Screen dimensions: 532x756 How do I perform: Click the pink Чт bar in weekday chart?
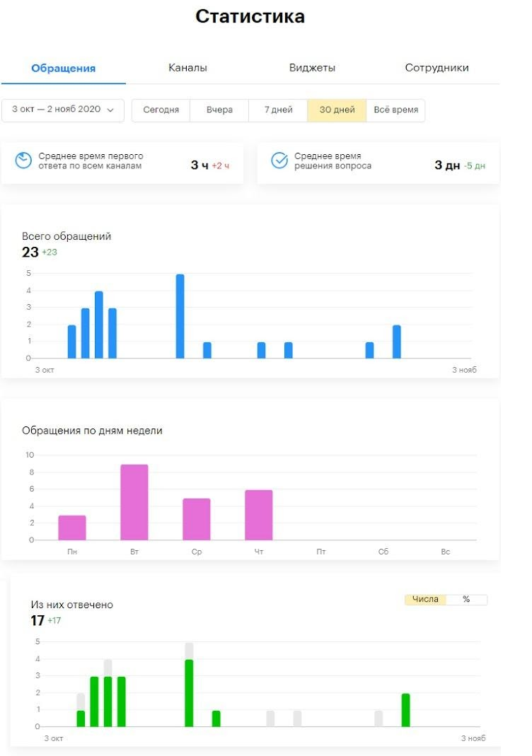click(258, 515)
